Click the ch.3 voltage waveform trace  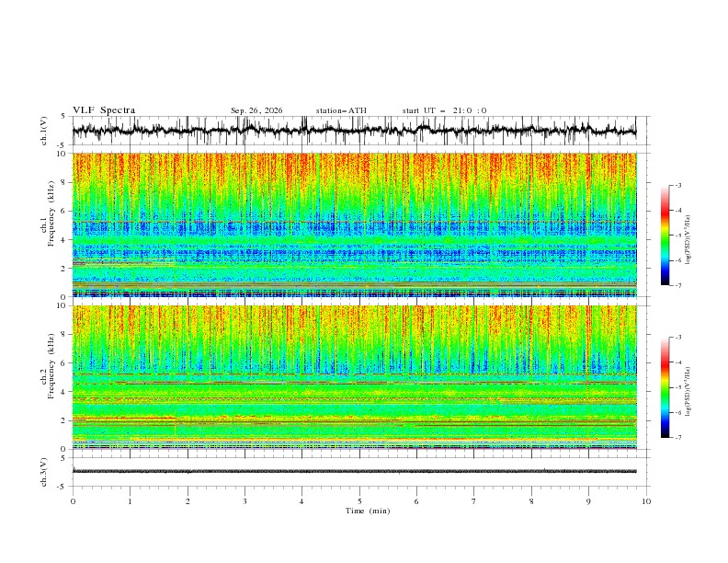354,471
